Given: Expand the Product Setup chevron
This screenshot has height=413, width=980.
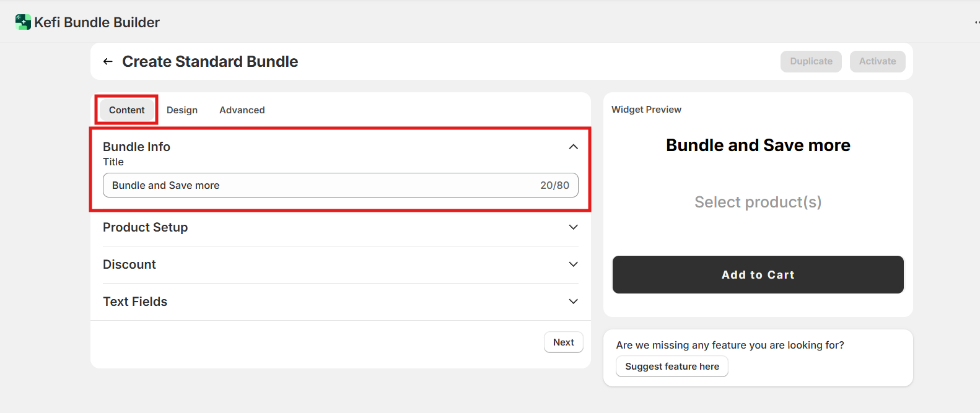Looking at the screenshot, I should pyautogui.click(x=573, y=227).
